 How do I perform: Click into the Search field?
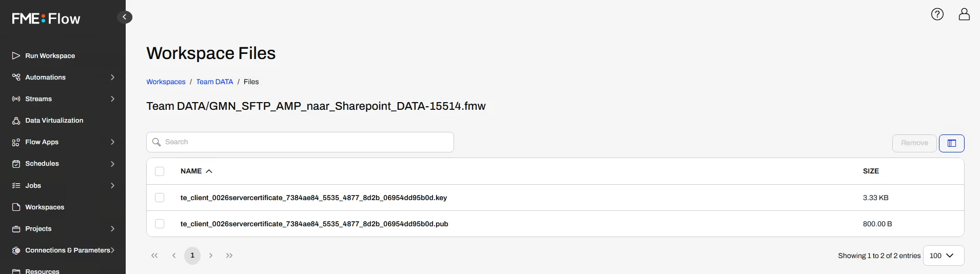300,142
